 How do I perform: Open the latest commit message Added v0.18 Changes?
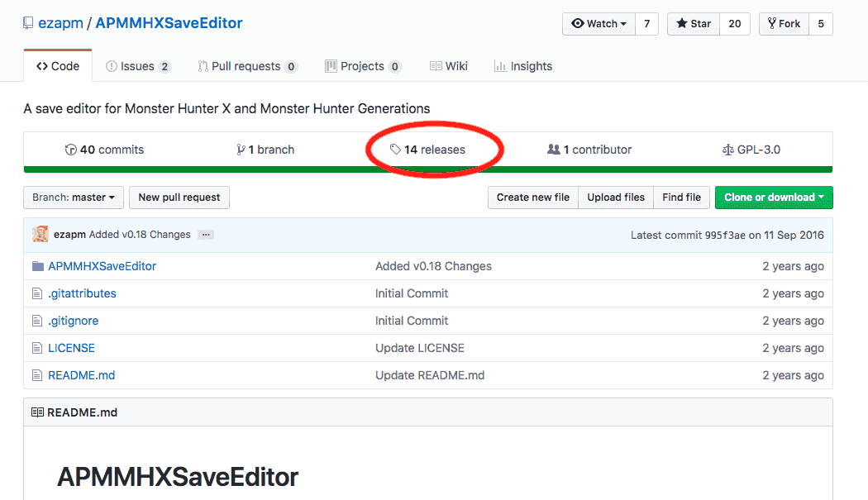140,235
